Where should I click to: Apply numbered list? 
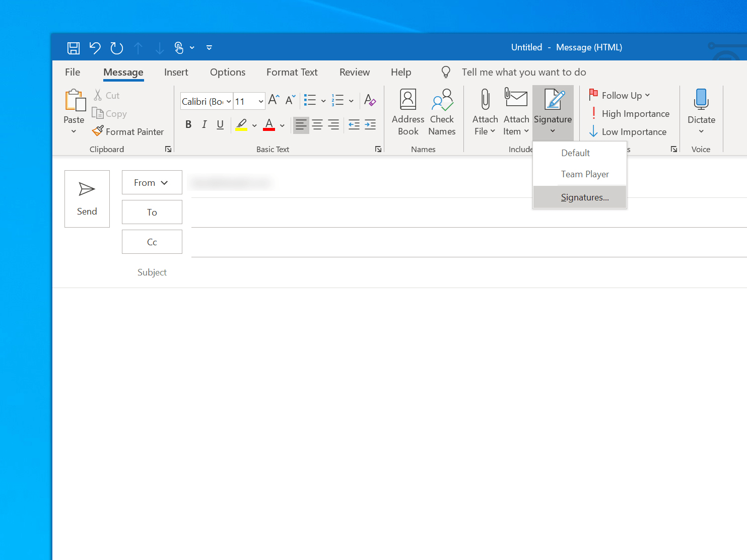[337, 100]
